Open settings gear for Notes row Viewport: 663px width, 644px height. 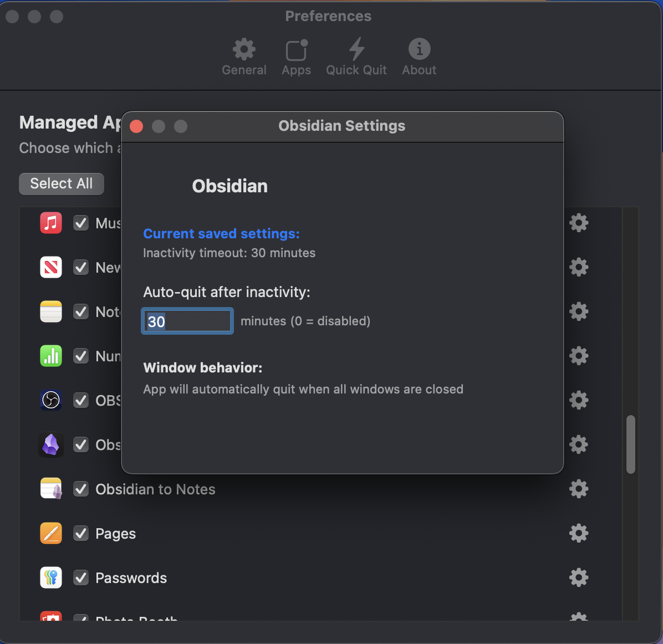(578, 311)
